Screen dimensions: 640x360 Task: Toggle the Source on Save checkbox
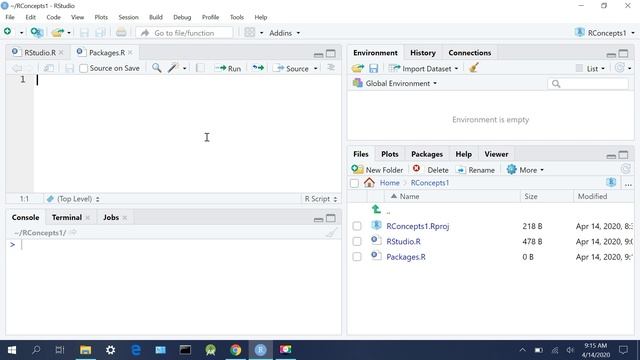coord(83,68)
